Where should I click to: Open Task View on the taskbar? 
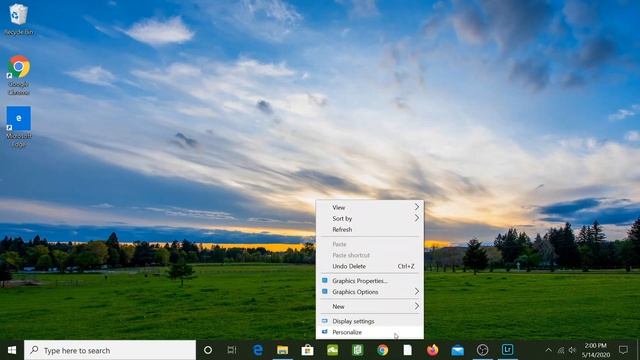coord(232,350)
